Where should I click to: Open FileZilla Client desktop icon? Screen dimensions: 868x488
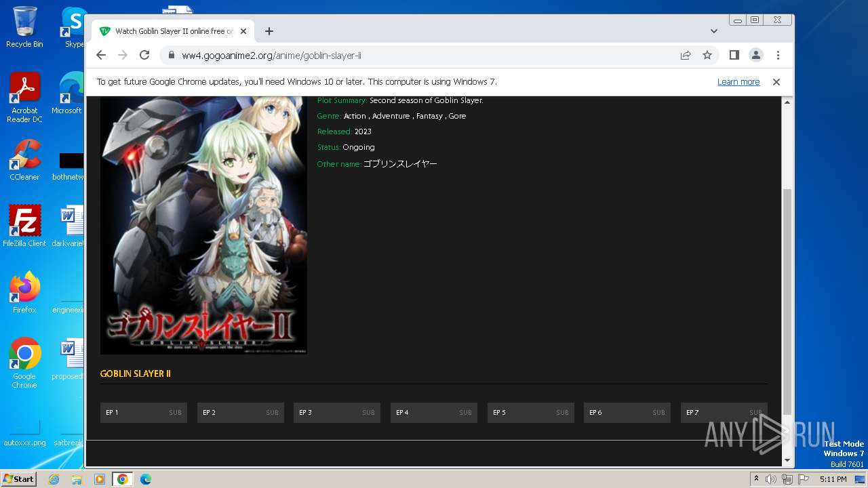pos(24,226)
